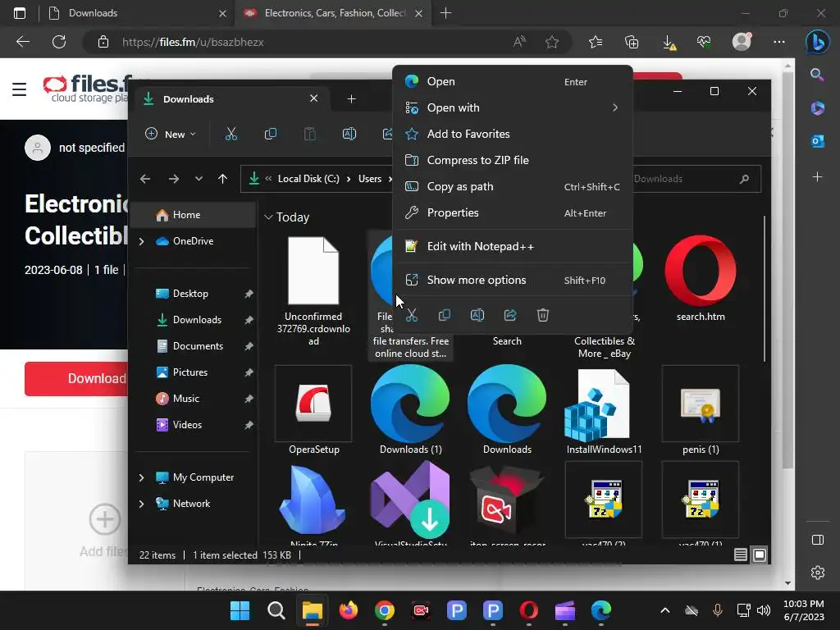Click Copy icon in context menu bottom row
The height and width of the screenshot is (630, 840).
(x=444, y=315)
